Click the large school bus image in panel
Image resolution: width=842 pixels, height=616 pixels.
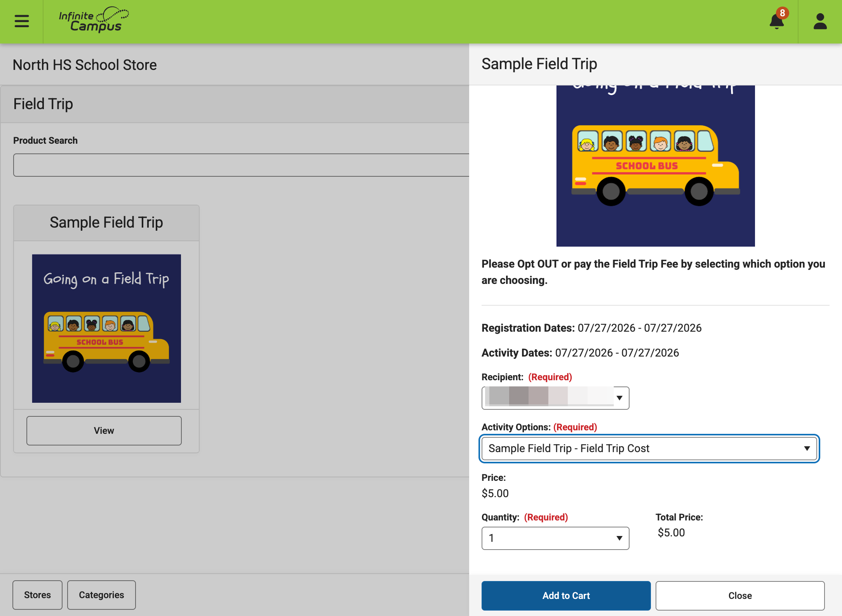656,166
